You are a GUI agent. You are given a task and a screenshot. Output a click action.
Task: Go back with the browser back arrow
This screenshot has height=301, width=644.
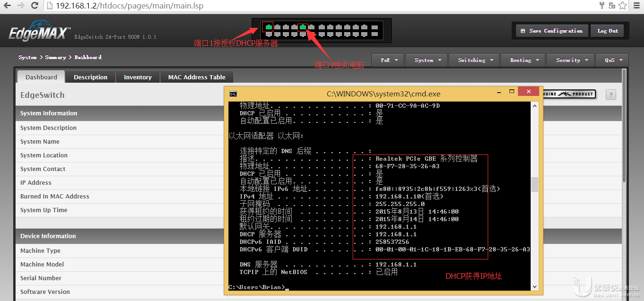pos(7,6)
